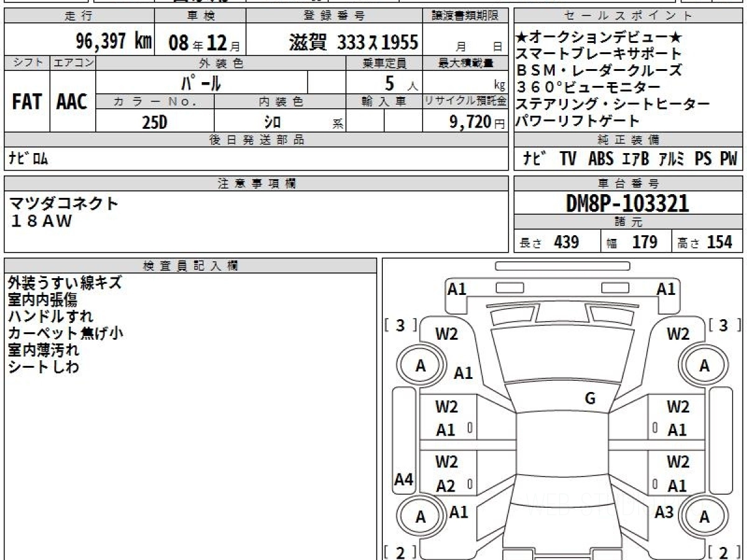
Task: Select the セールスポイント header
Action: point(629,16)
